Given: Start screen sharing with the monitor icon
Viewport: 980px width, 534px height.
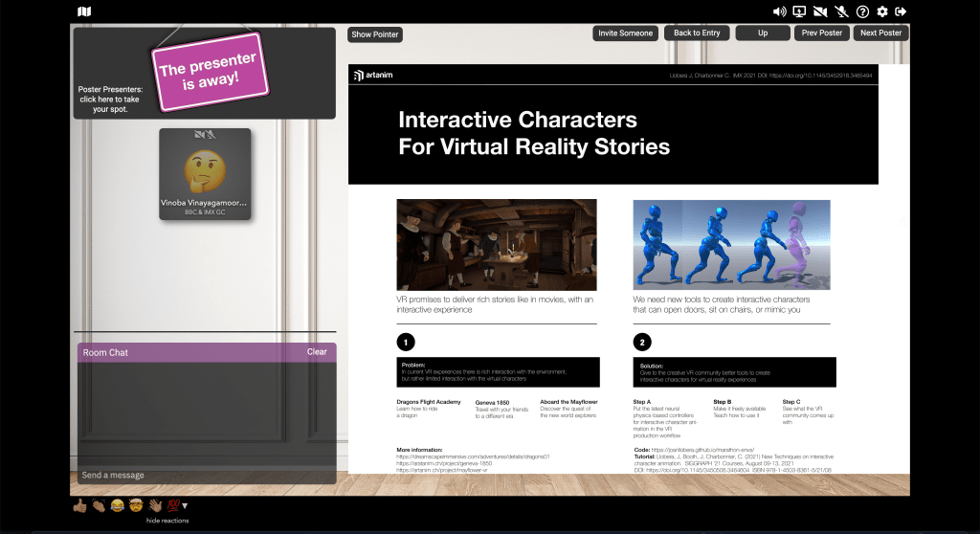Looking at the screenshot, I should (799, 11).
